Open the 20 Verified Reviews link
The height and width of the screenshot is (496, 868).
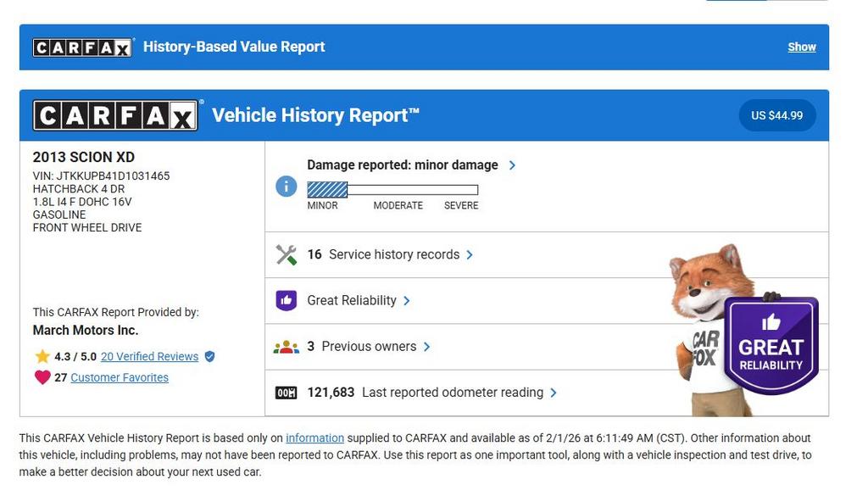pyautogui.click(x=149, y=357)
